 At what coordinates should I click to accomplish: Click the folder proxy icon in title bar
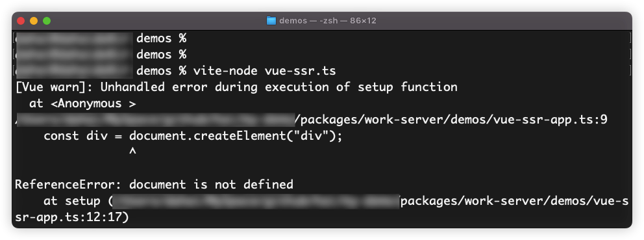(x=271, y=21)
